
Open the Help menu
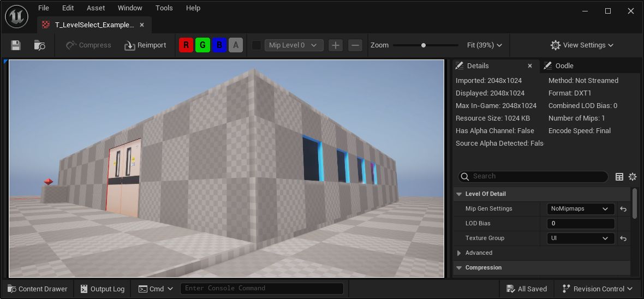[193, 8]
